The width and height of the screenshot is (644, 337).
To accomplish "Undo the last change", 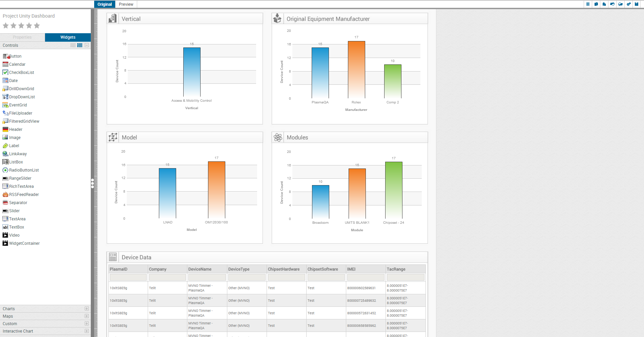I will 612,4.
